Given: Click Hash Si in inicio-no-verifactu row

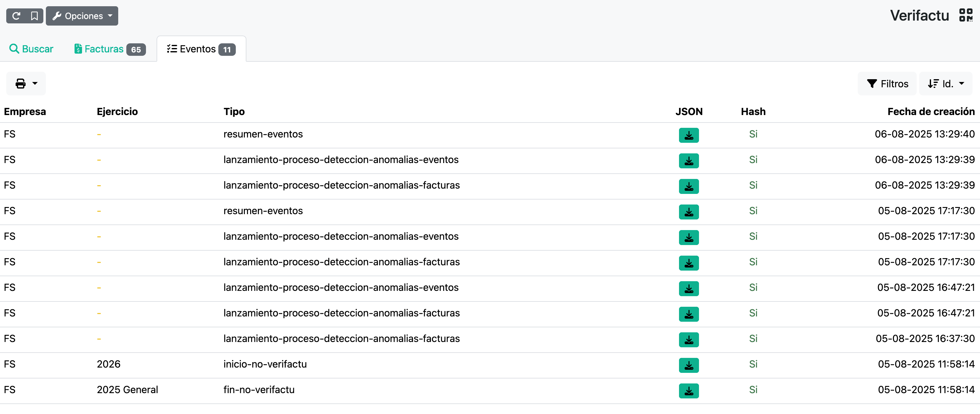Looking at the screenshot, I should pyautogui.click(x=753, y=364).
